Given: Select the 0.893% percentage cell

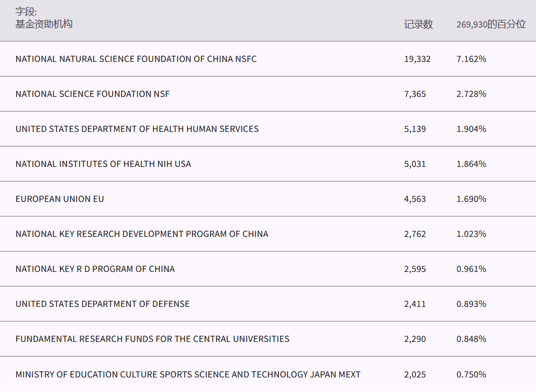Looking at the screenshot, I should pyautogui.click(x=471, y=304).
